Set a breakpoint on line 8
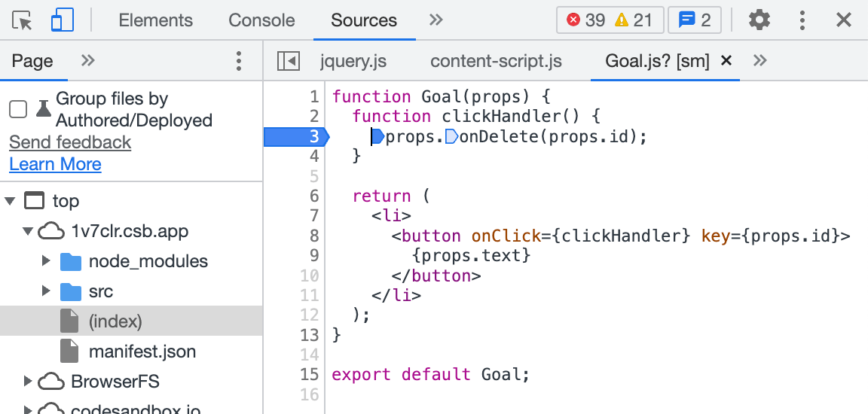Screen dimensions: 868x414 tap(314, 236)
